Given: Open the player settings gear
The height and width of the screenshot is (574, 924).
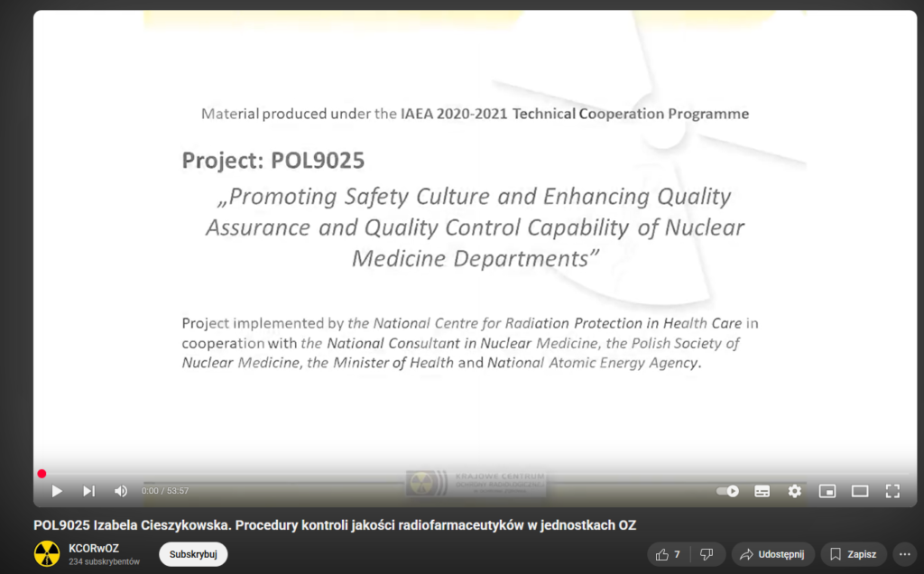Looking at the screenshot, I should click(x=794, y=491).
